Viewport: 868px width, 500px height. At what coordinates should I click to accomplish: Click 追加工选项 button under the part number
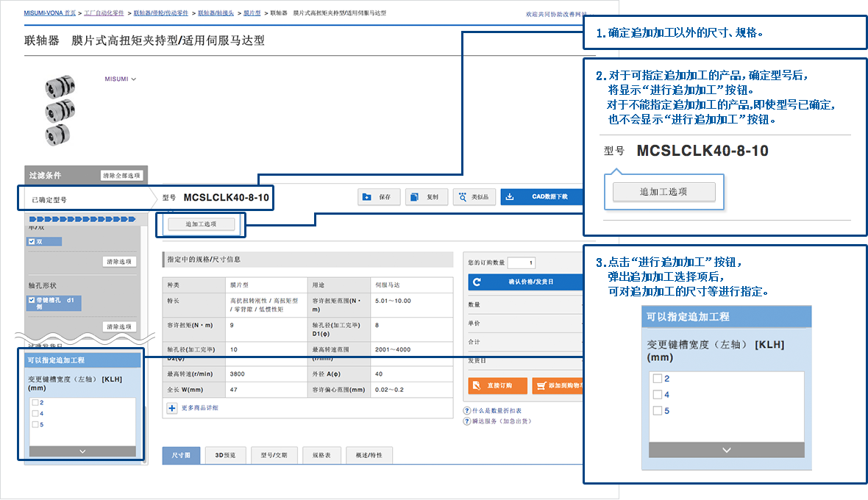[x=202, y=224]
